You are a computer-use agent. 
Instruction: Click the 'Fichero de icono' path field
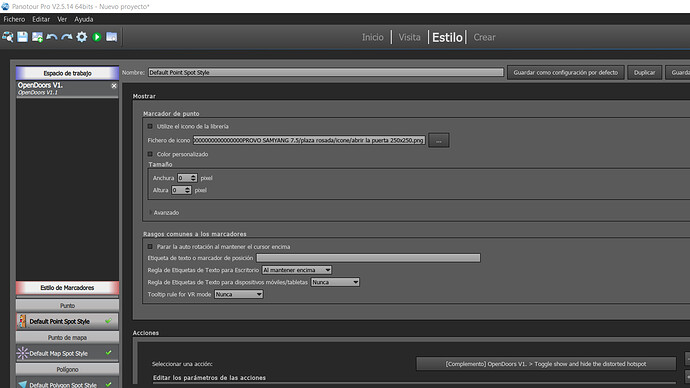[309, 140]
